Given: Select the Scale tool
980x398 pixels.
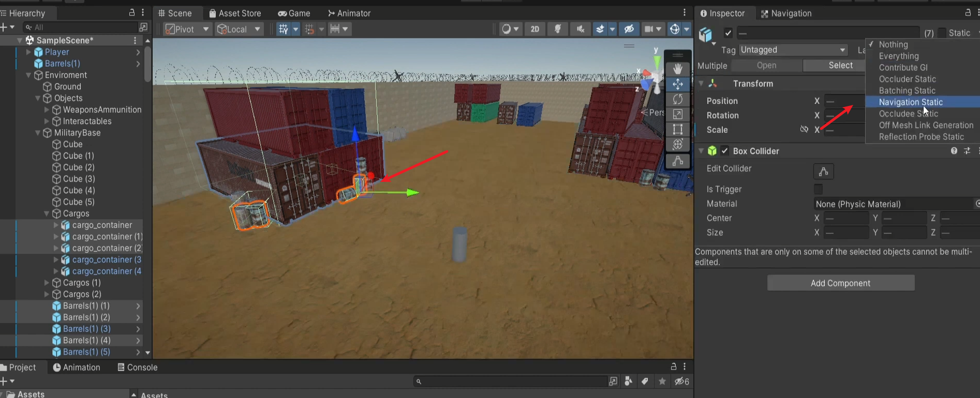Looking at the screenshot, I should click(x=677, y=114).
